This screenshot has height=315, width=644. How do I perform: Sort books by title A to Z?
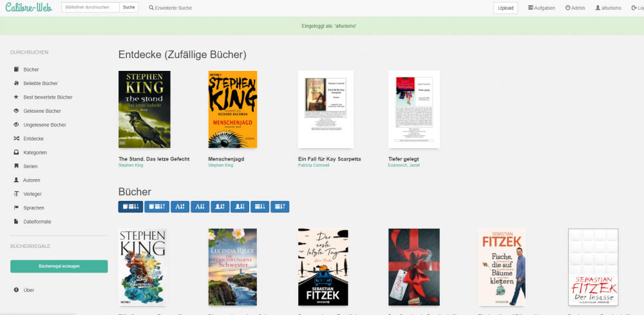tap(180, 207)
